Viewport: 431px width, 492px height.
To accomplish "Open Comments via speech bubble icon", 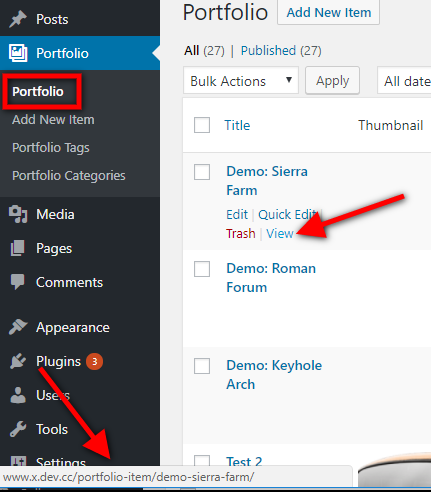I will (x=18, y=282).
